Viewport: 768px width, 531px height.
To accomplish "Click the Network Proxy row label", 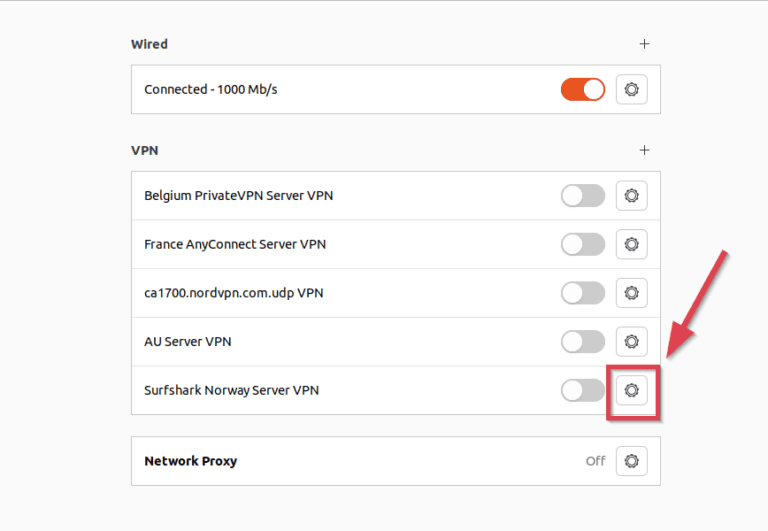I will coord(191,461).
